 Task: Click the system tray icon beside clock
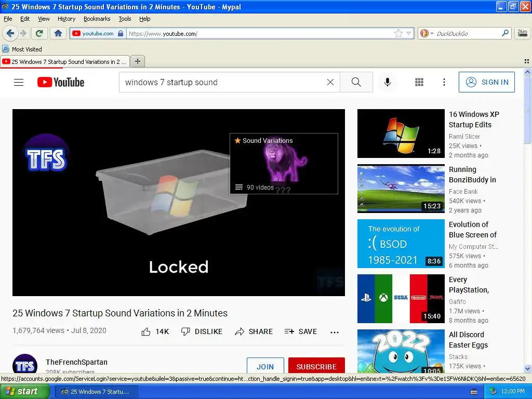(x=493, y=392)
